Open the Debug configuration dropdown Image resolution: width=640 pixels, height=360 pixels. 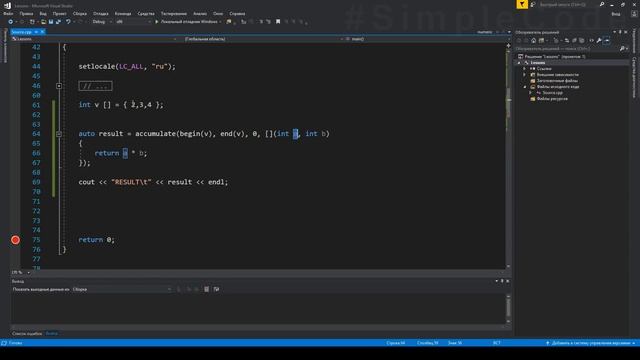[x=102, y=22]
